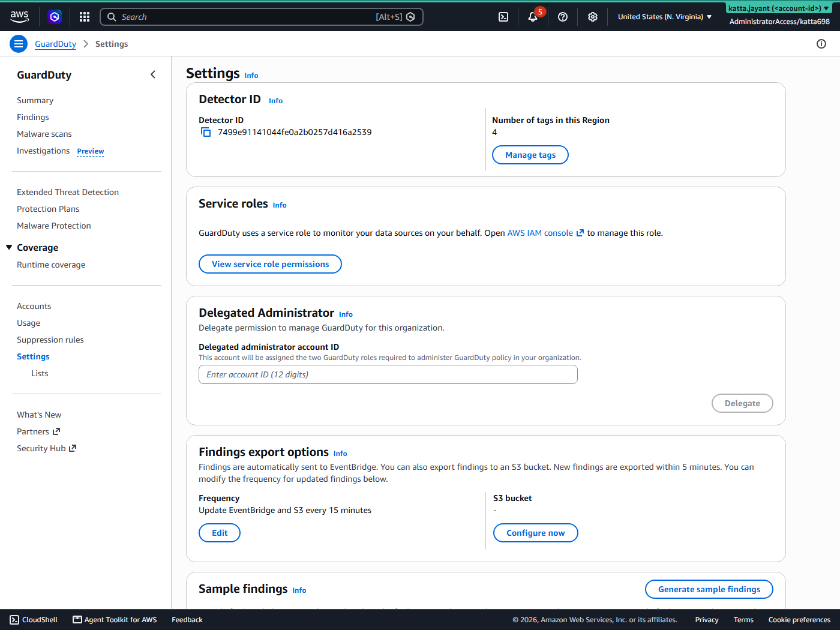840x630 pixels.
Task: Click the external link icon after AWS IAM console
Action: [580, 233]
